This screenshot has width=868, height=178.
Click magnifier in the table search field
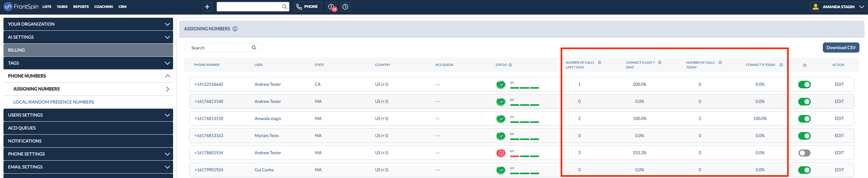(254, 48)
